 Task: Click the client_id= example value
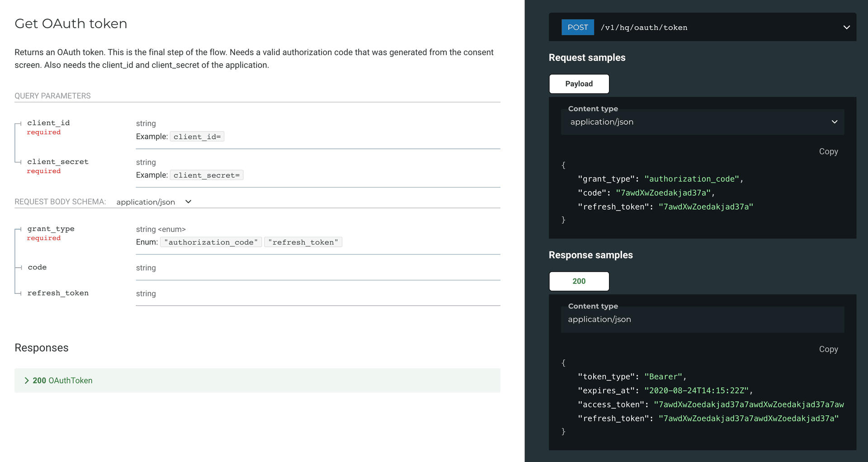[x=197, y=137]
